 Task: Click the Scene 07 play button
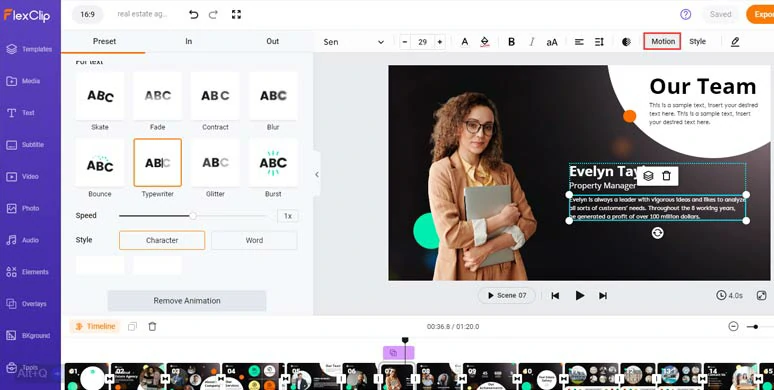point(506,295)
